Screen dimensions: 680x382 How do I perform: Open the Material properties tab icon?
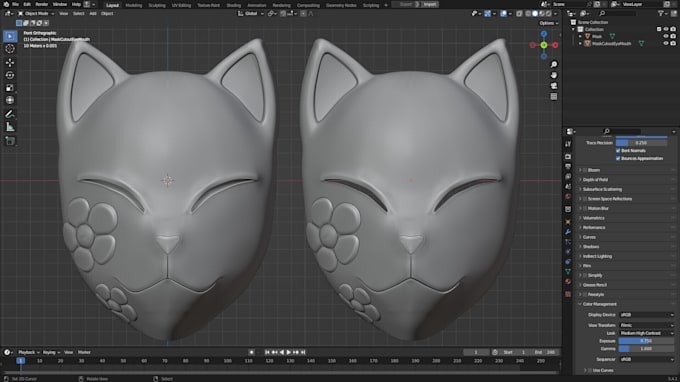coord(568,282)
